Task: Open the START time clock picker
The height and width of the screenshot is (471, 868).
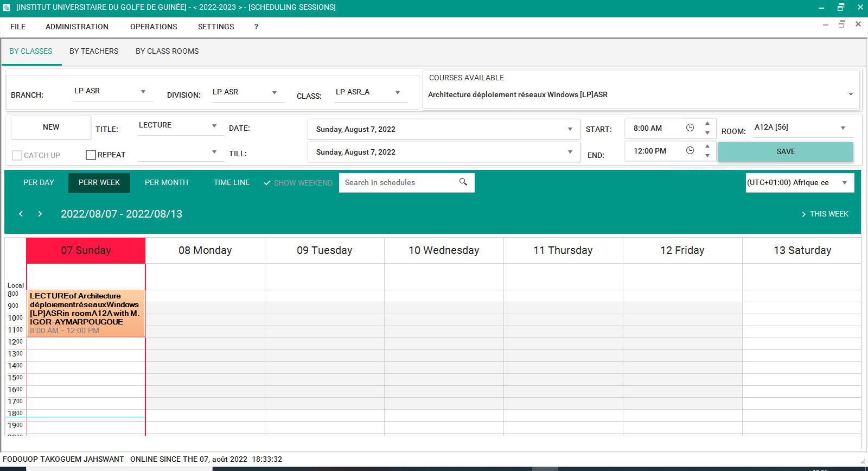Action: click(690, 128)
